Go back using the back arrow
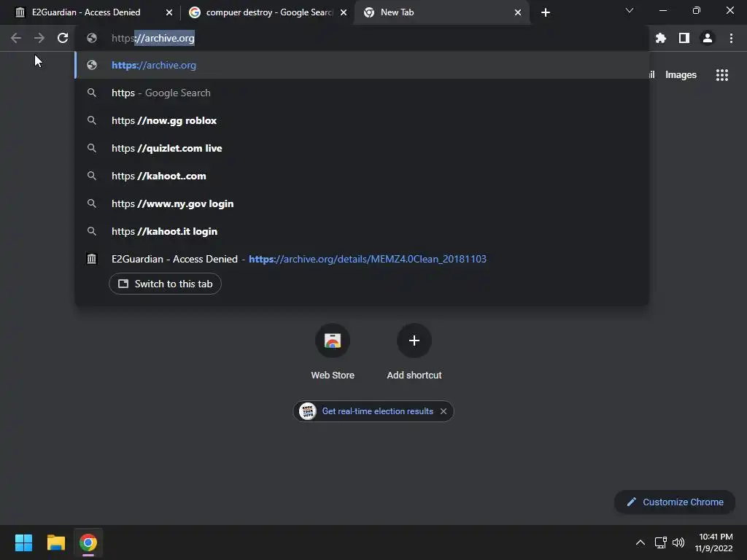Screen dimensions: 747x560 pyautogui.click(x=16, y=38)
